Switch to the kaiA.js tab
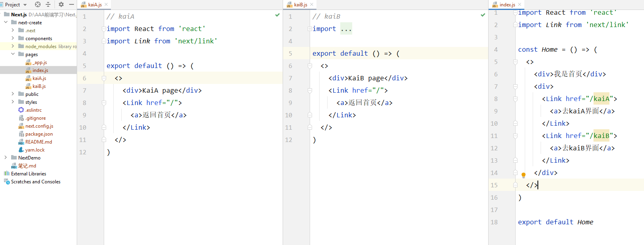This screenshot has width=644, height=245. (x=95, y=5)
